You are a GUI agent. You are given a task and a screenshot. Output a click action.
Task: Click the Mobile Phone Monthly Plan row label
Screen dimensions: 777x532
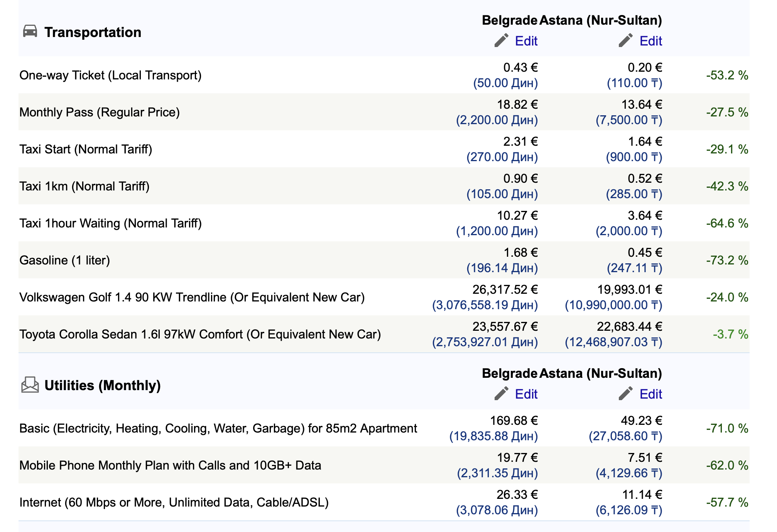tap(170, 465)
